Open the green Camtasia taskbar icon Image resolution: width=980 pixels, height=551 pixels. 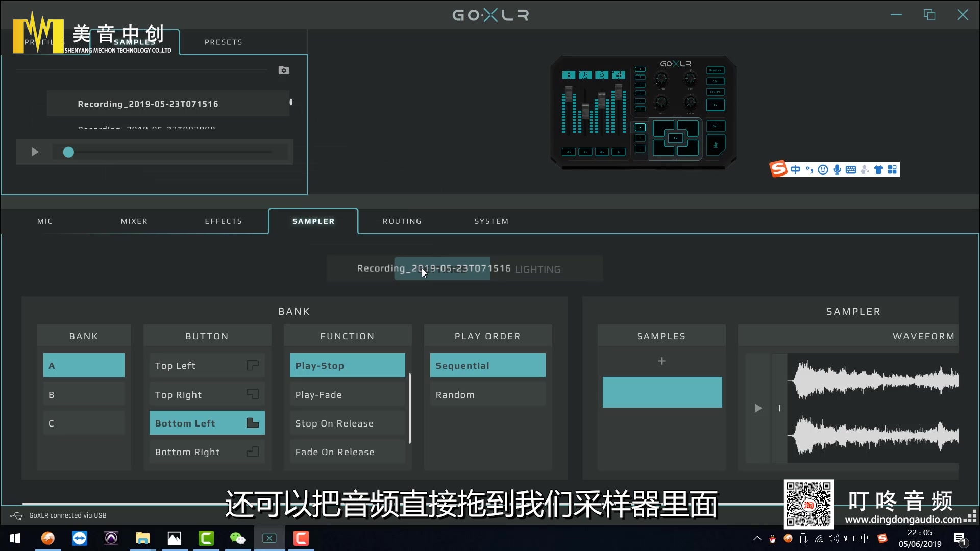(x=206, y=538)
